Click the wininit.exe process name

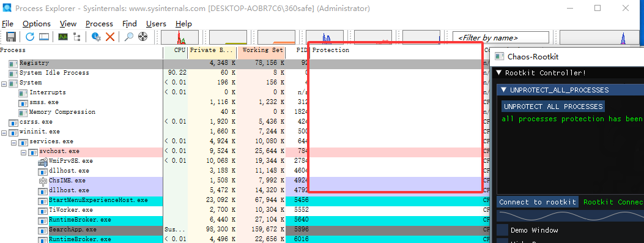(39, 132)
